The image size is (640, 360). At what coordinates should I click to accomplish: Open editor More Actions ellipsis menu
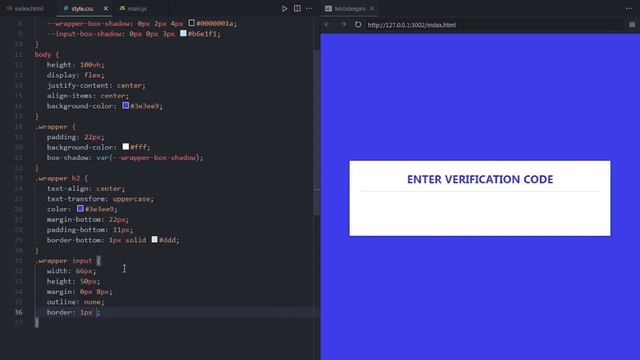309,9
